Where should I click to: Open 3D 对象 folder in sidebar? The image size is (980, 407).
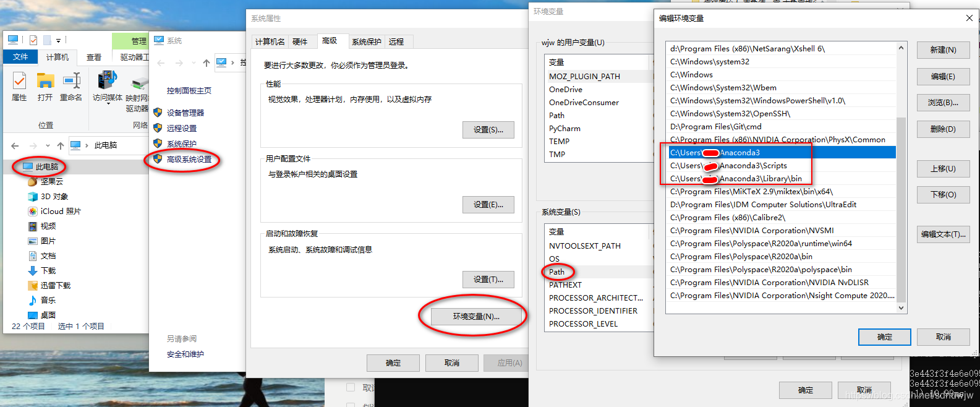54,196
